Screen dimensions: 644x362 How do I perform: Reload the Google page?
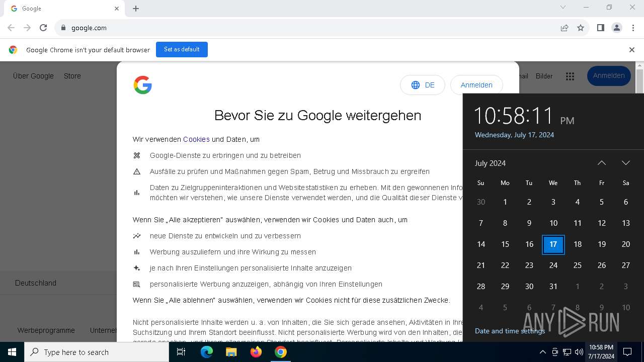(x=43, y=28)
